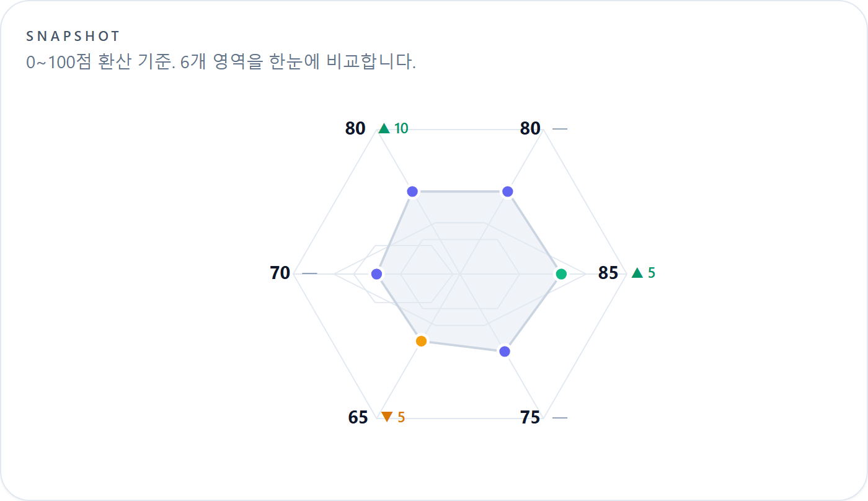Image resolution: width=868 pixels, height=501 pixels.
Task: Select the green data point on the radar
Action: point(561,274)
